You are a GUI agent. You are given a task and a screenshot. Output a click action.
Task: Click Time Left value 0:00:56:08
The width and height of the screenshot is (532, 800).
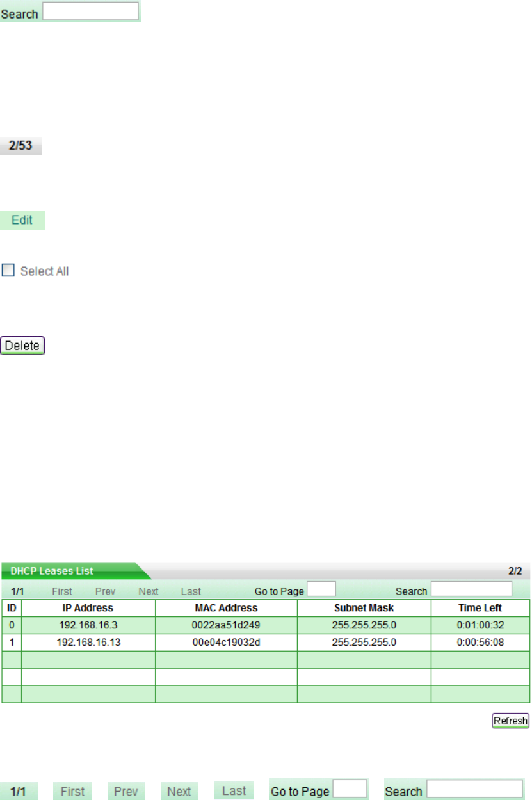(480, 642)
